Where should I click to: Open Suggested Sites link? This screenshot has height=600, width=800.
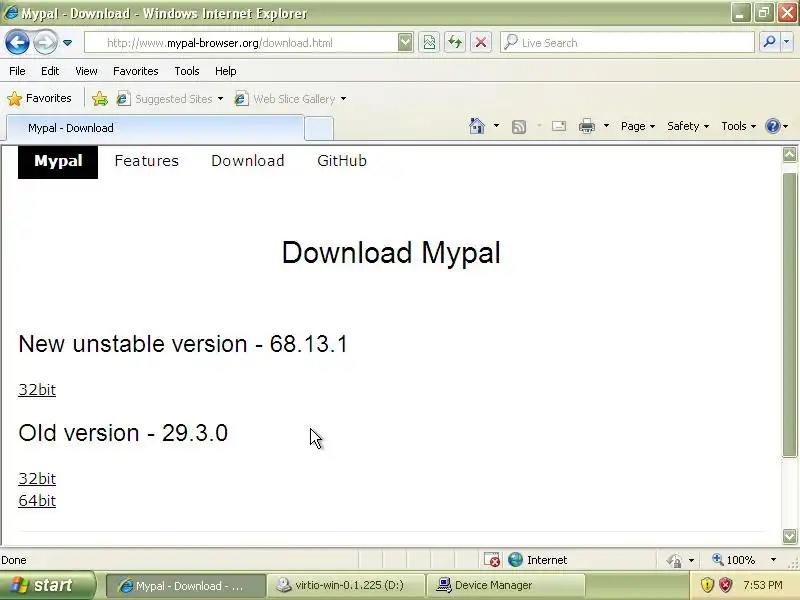tap(173, 98)
